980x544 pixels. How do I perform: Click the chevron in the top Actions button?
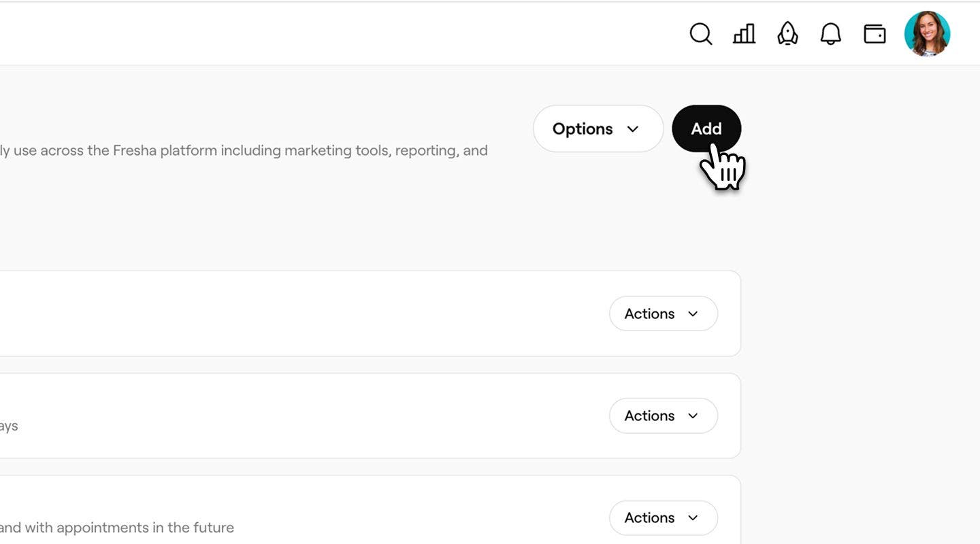click(693, 314)
